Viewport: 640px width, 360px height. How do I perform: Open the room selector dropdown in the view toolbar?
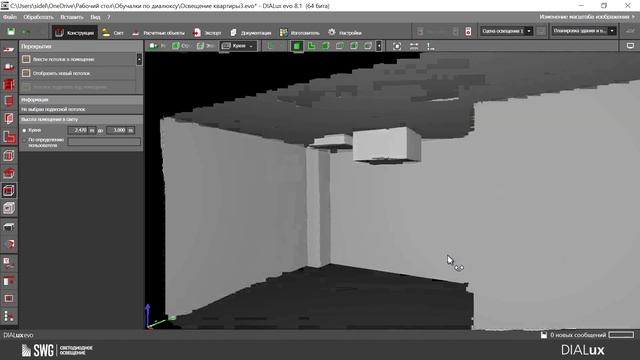(x=238, y=46)
